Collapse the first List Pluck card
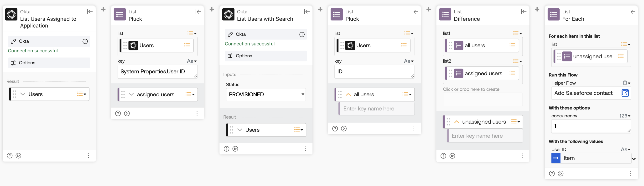This screenshot has height=186, width=644. pyautogui.click(x=198, y=11)
